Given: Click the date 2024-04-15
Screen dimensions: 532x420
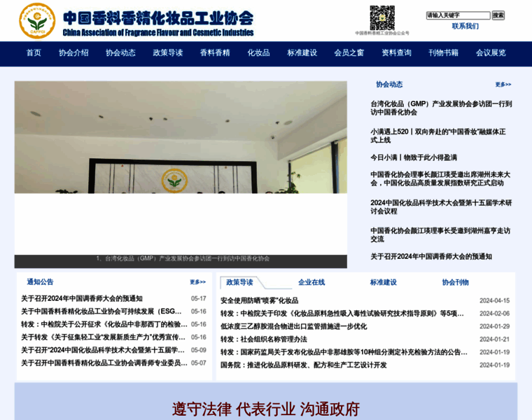Looking at the screenshot, I should 495,300.
